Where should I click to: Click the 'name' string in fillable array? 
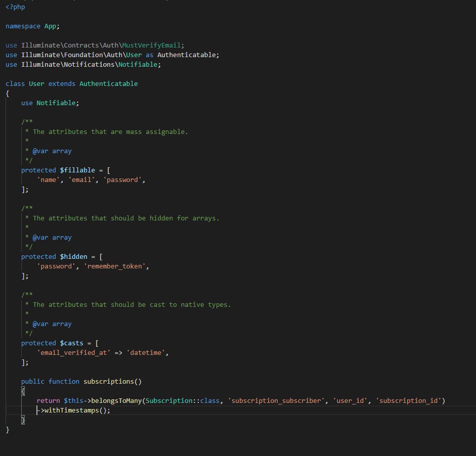(48, 180)
